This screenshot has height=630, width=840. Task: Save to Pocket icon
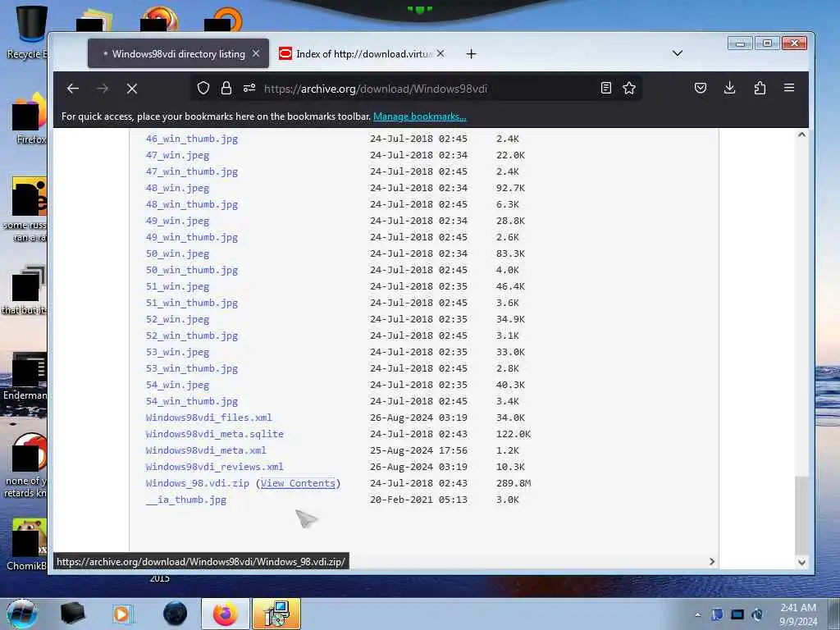[701, 88]
